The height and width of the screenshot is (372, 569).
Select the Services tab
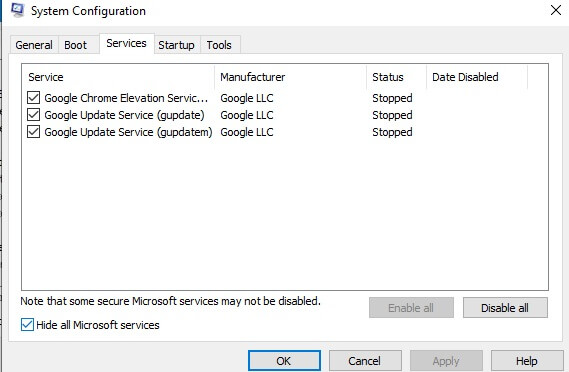[126, 43]
